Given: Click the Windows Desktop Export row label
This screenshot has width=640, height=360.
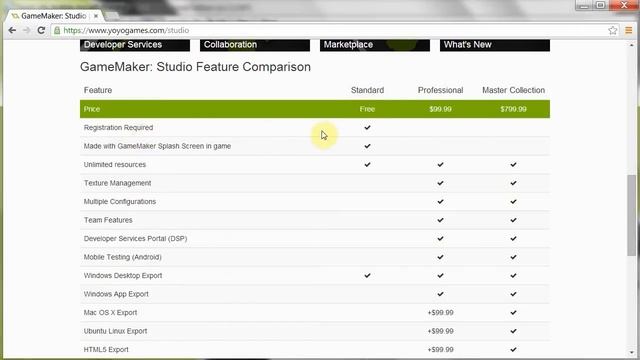Looking at the screenshot, I should [x=123, y=276].
